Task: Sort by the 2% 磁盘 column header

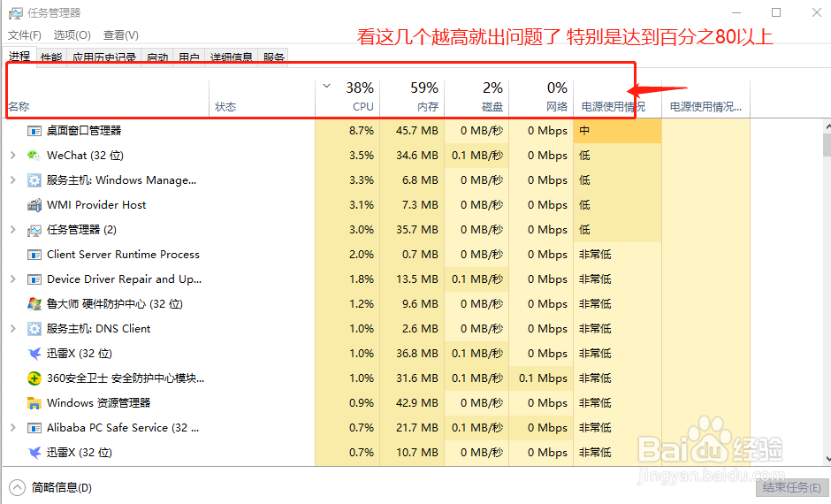Action: coord(477,98)
